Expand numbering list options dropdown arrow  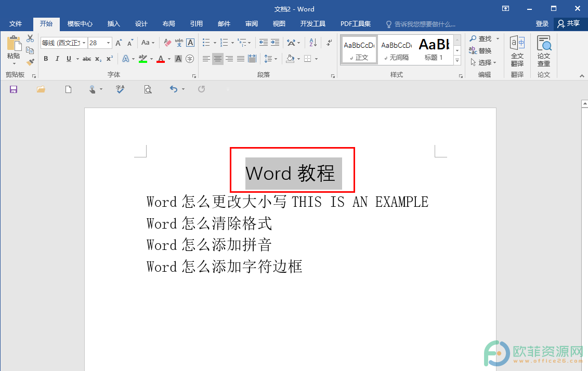tap(232, 43)
